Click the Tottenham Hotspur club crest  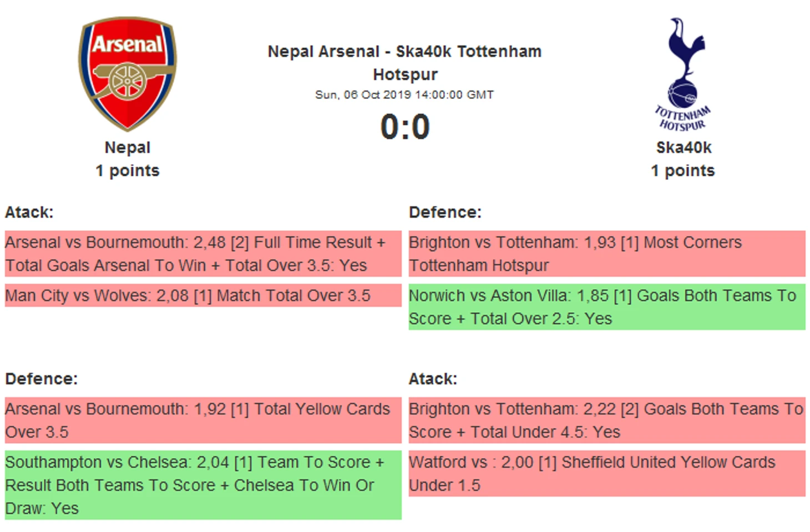pyautogui.click(x=683, y=74)
